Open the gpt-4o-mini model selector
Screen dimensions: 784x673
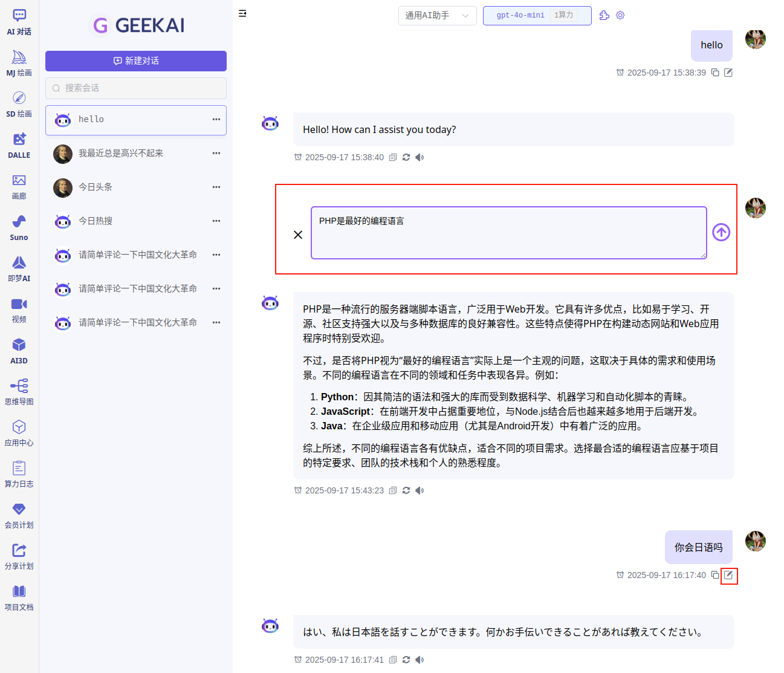pos(536,16)
